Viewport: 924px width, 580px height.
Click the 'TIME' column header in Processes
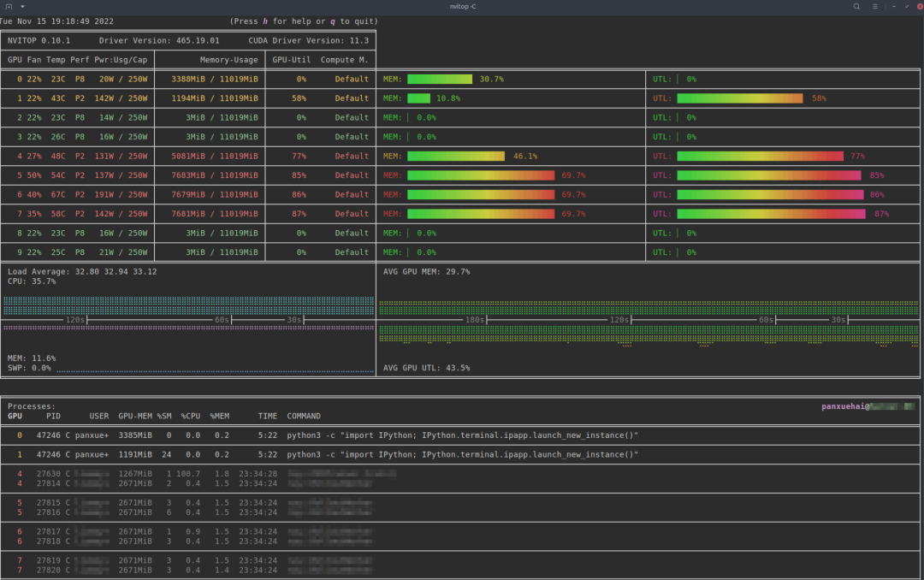click(x=268, y=416)
